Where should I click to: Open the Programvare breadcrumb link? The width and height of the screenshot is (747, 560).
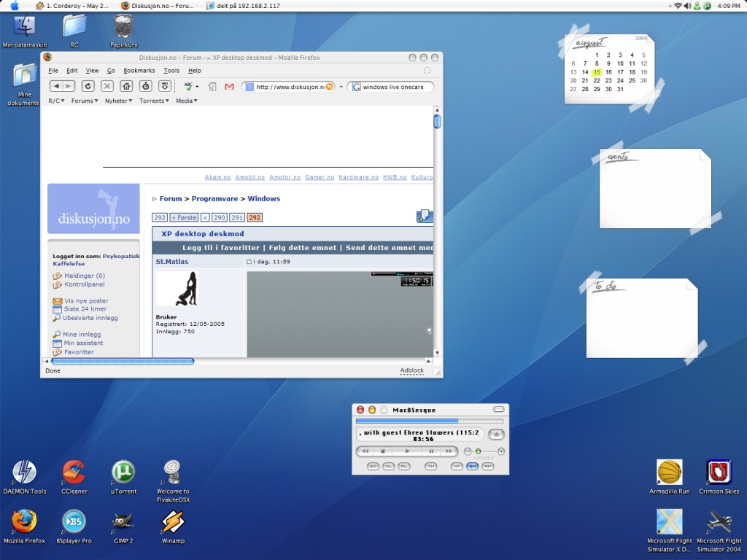tap(214, 198)
